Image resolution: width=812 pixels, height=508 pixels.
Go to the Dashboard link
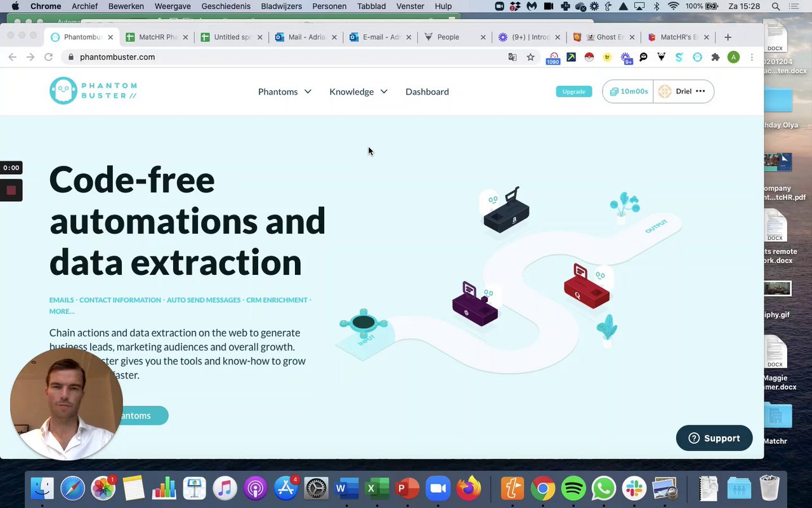click(427, 91)
